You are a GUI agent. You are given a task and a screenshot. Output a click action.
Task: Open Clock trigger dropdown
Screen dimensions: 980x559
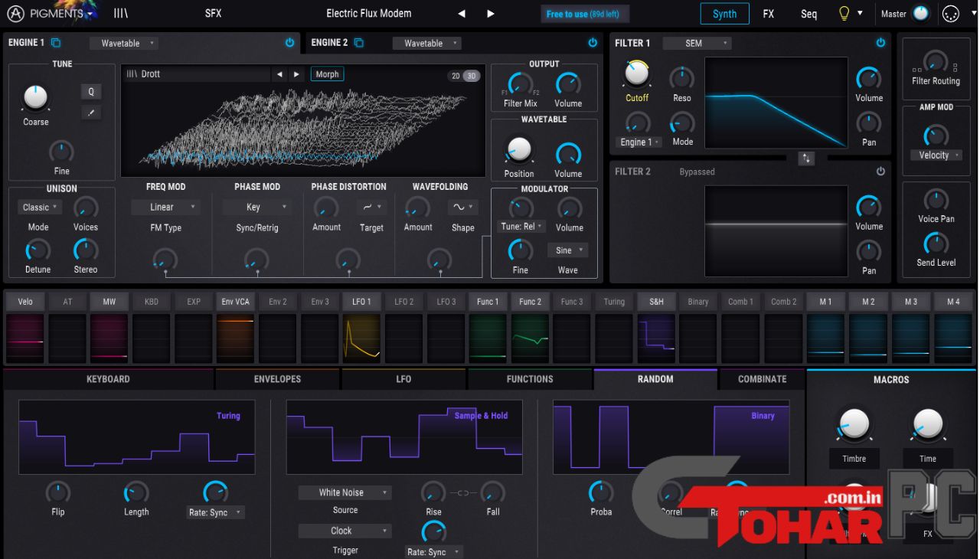345,531
